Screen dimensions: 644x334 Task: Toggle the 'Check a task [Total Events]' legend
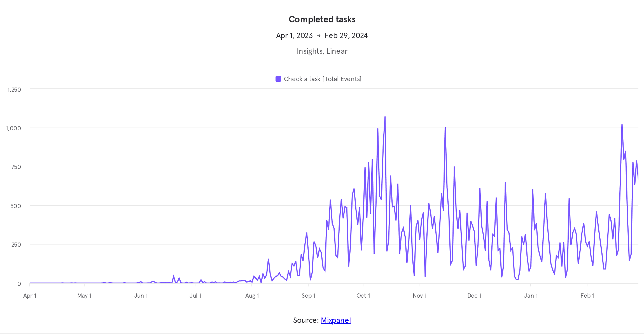click(322, 79)
